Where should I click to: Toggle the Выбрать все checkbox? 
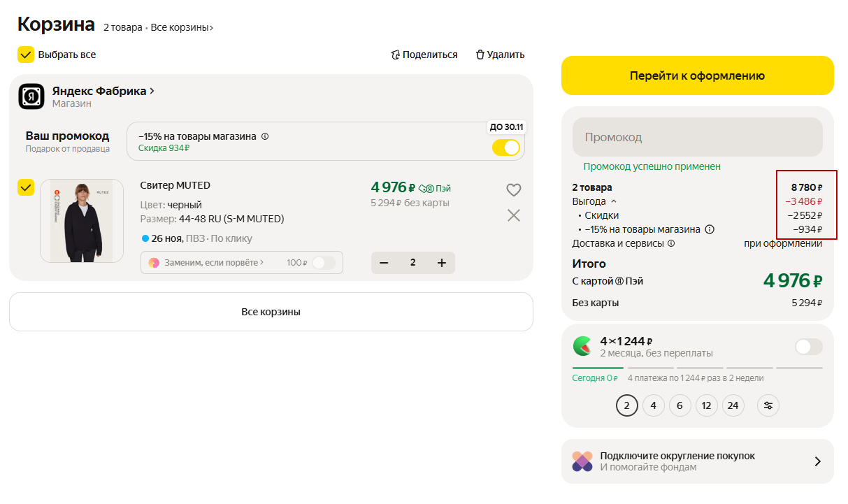point(26,55)
